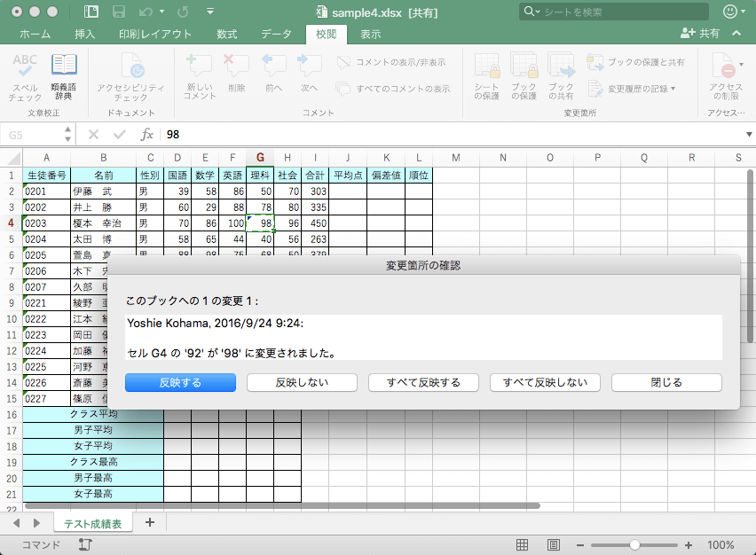Viewport: 756px width, 555px height.
Task: Click Reject (反映しない) button in dialog
Action: [x=302, y=382]
